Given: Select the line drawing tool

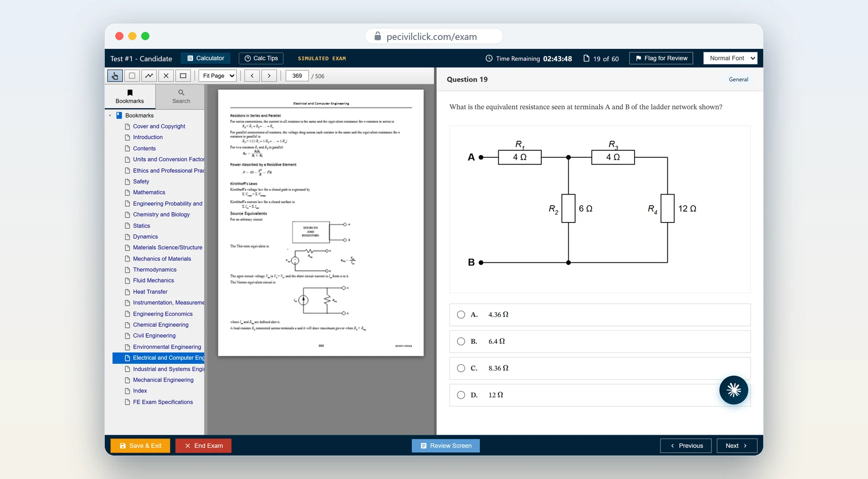Looking at the screenshot, I should (x=149, y=76).
